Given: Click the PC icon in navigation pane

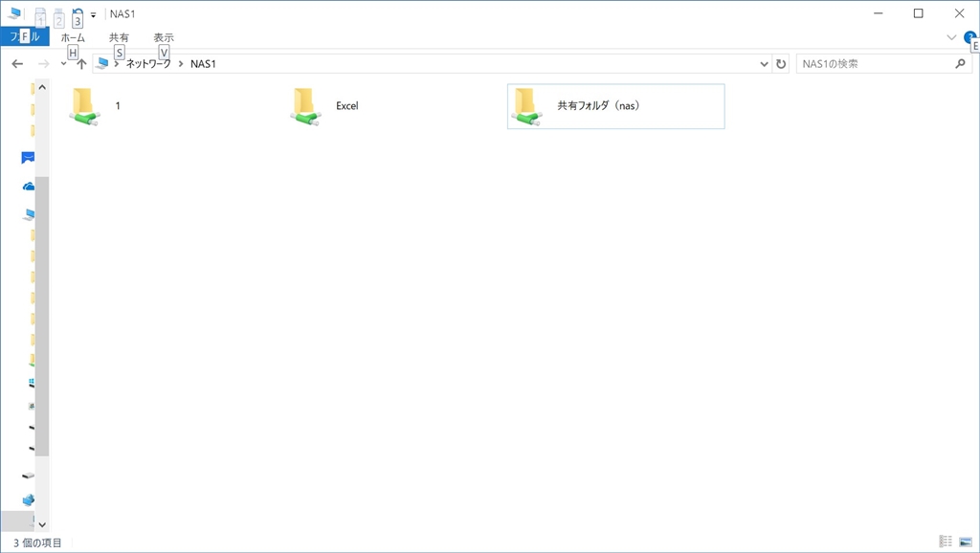Looking at the screenshot, I should (x=28, y=215).
